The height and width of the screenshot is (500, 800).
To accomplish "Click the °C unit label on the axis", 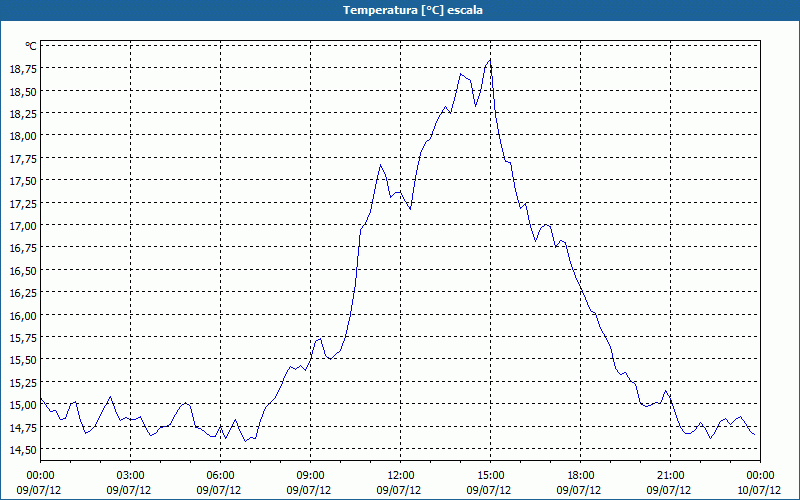I will (31, 46).
